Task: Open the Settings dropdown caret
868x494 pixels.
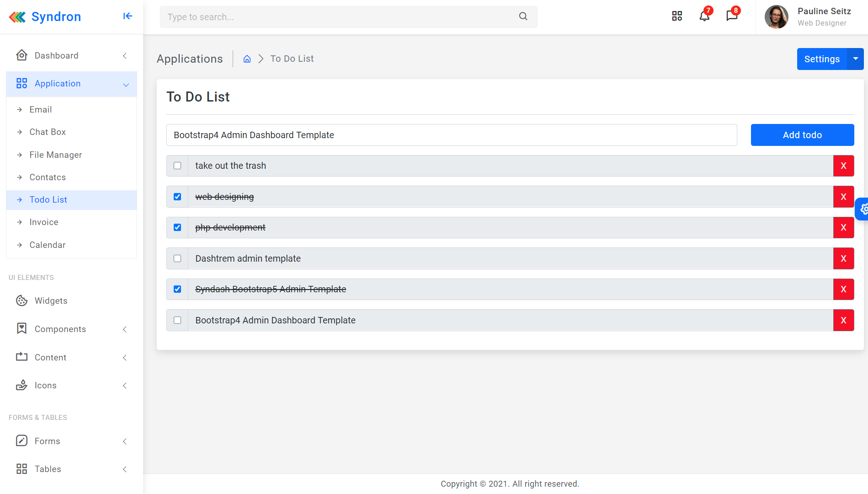Action: click(855, 59)
